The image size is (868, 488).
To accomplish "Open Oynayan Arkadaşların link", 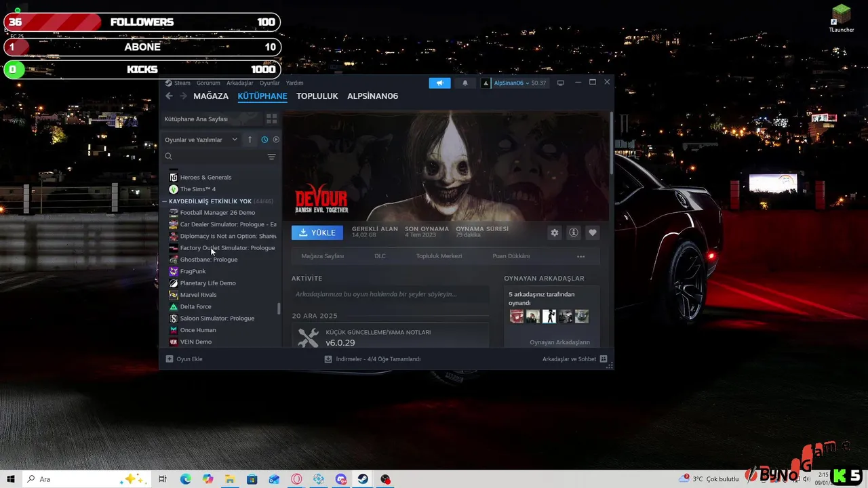I will (x=559, y=342).
